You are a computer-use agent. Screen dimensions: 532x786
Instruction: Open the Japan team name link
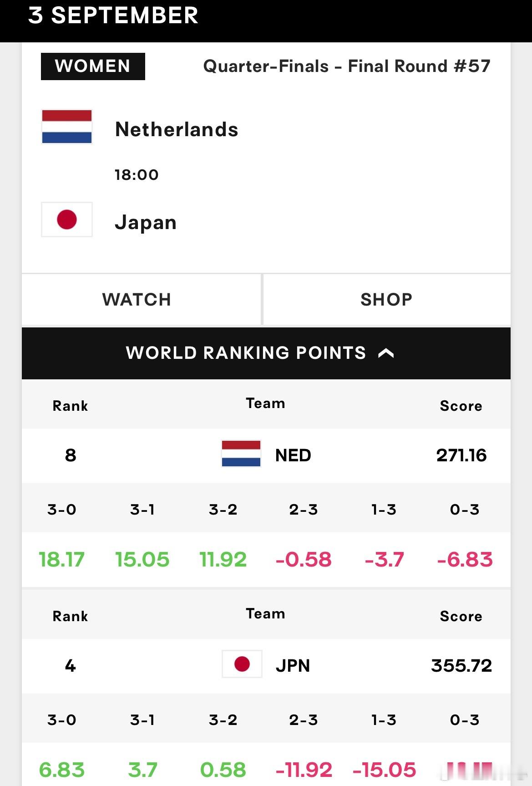(x=146, y=223)
